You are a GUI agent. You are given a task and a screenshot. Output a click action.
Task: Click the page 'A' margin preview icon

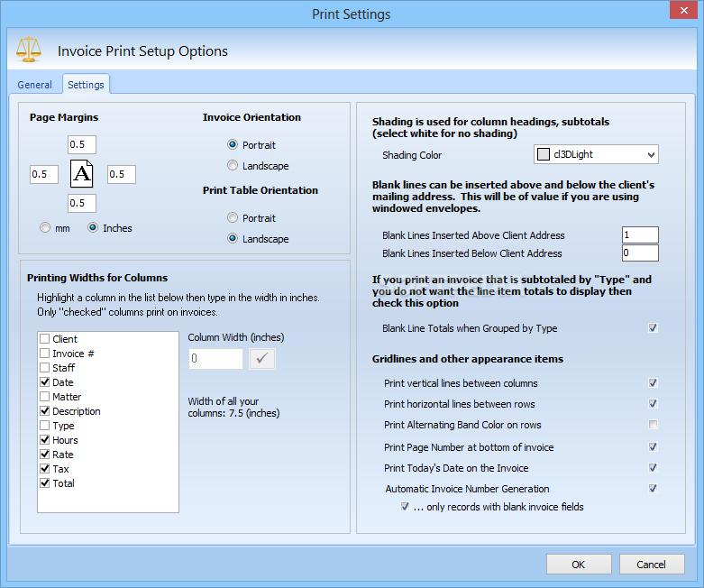point(82,174)
